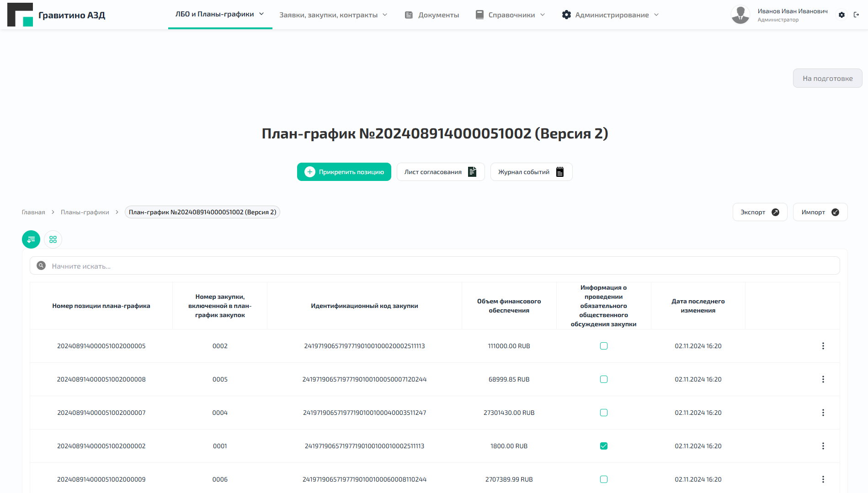Open the Журнал событий
This screenshot has height=493, width=868.
click(x=531, y=172)
